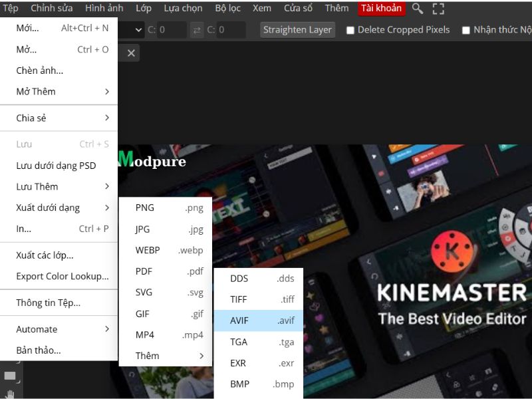Toggle the Nhận thức Nội checkbox
532x399 pixels.
466,30
